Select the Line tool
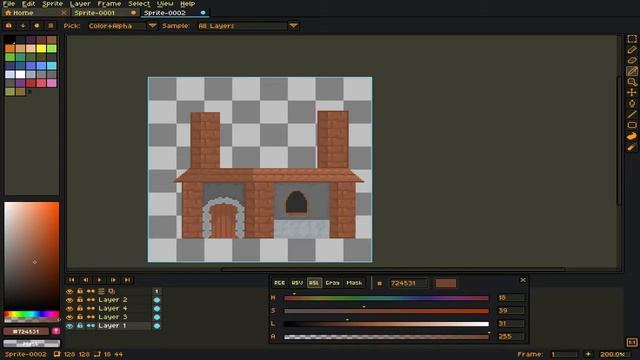The height and width of the screenshot is (360, 640). point(632,114)
